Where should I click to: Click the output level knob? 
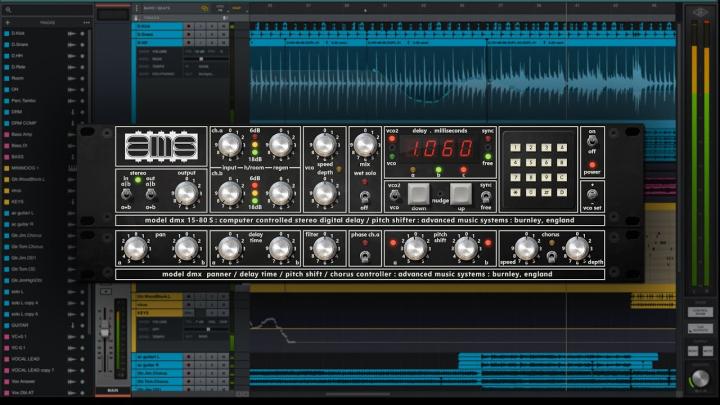tap(186, 193)
